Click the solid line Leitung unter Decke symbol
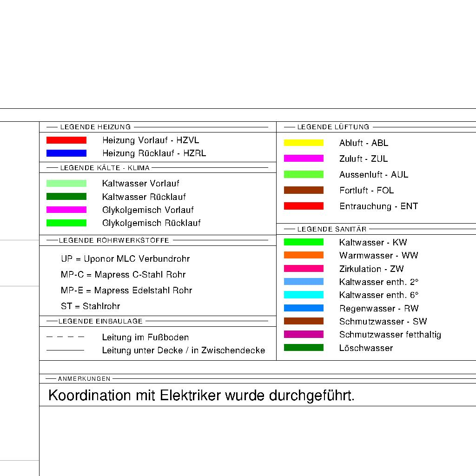The image size is (476, 476). [66, 350]
